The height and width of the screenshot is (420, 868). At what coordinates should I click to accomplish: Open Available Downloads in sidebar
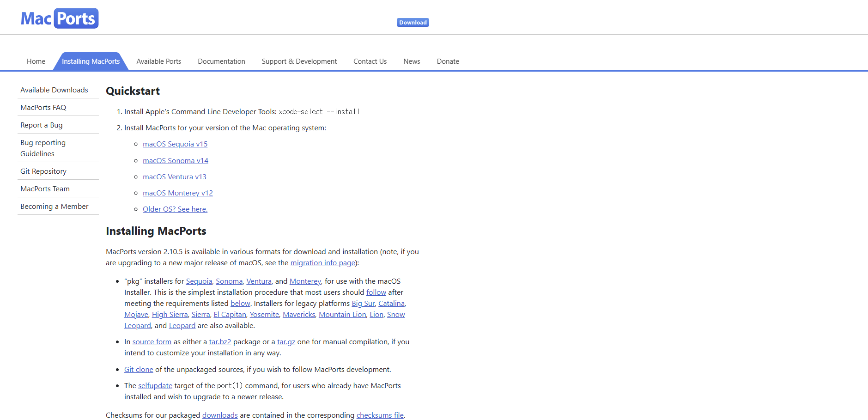[x=54, y=90]
